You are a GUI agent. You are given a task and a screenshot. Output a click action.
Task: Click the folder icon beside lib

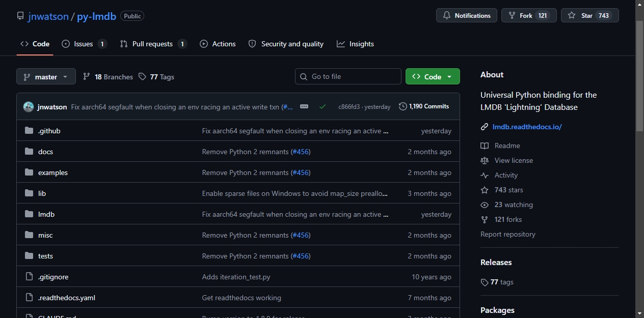click(29, 193)
